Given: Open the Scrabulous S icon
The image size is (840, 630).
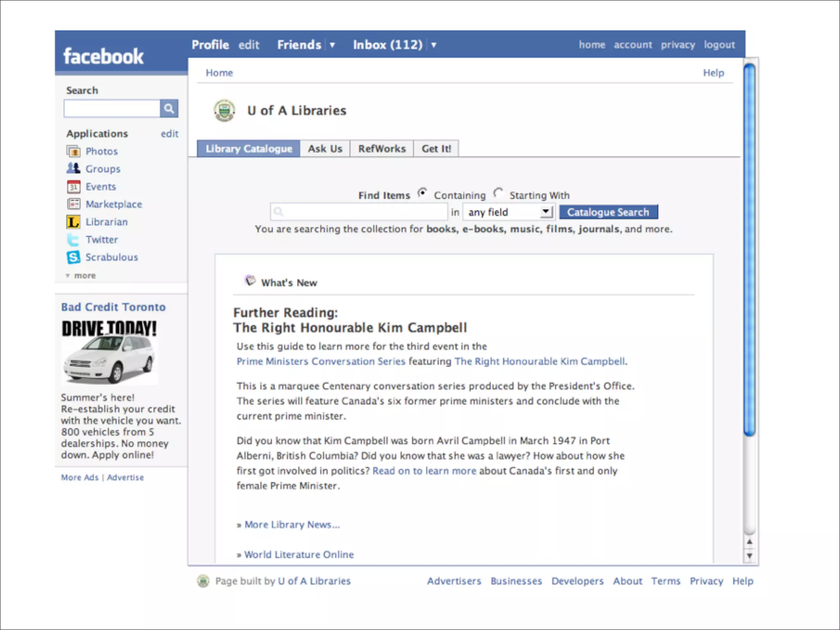Looking at the screenshot, I should coord(73,257).
